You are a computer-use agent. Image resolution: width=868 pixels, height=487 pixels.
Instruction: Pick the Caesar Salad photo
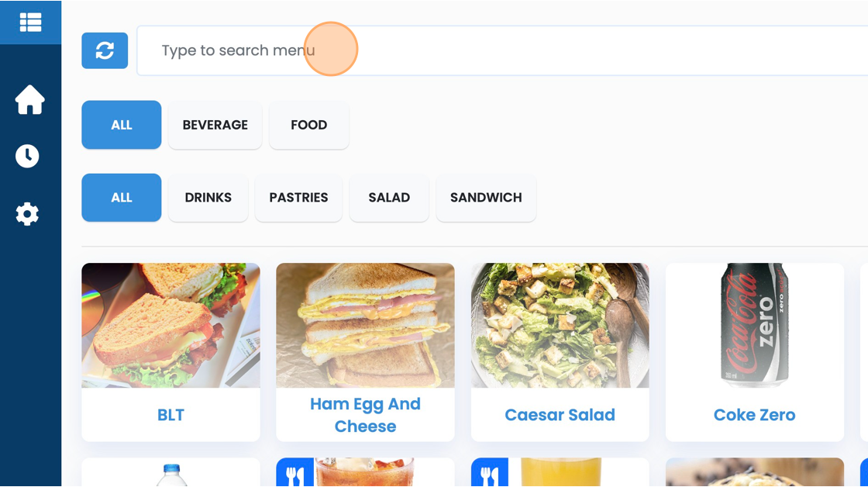(x=560, y=326)
